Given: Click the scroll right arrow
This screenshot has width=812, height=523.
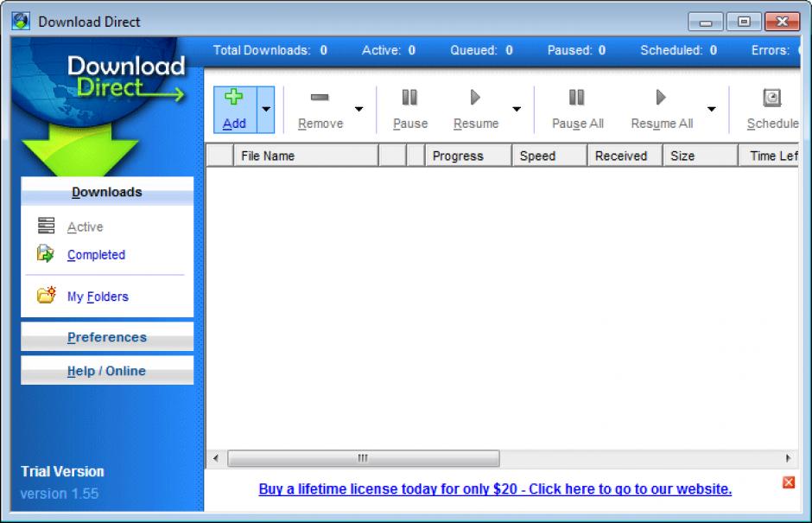Looking at the screenshot, I should tap(788, 458).
